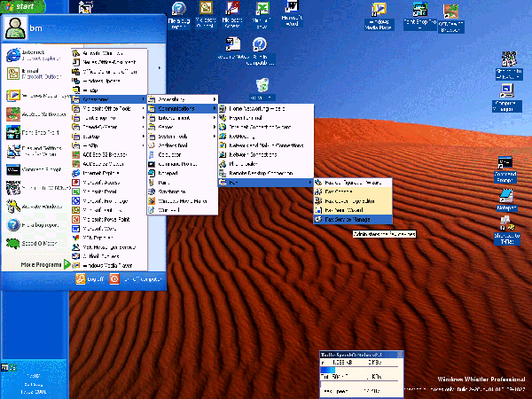Click the traffic speed progress bar
Image resolution: width=532 pixels, height=399 pixels.
[x=359, y=370]
